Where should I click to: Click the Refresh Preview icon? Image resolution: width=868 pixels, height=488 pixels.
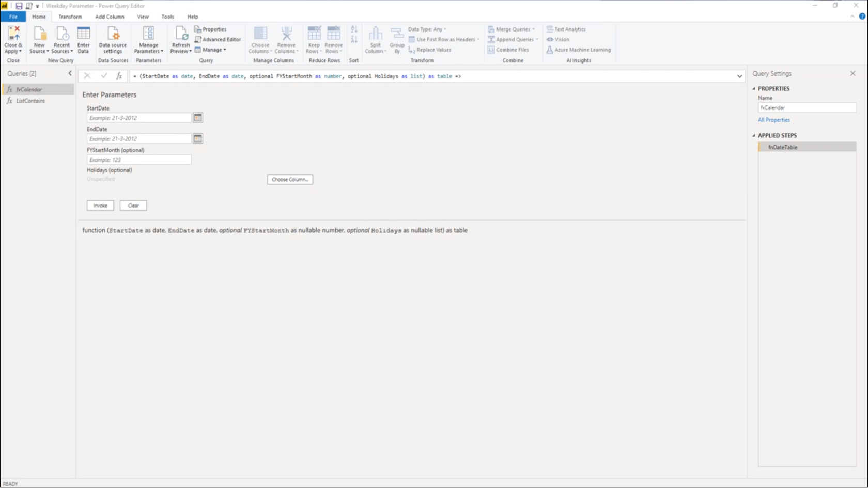point(181,34)
